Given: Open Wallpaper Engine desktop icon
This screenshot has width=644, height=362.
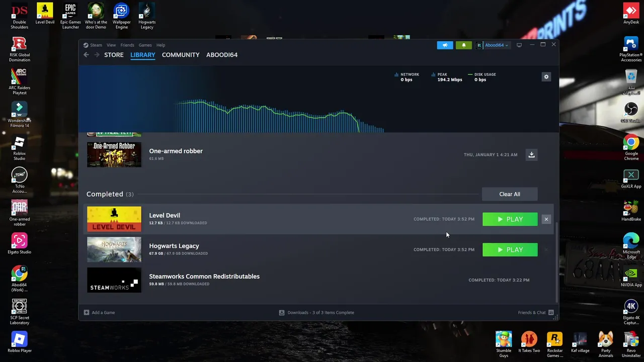Looking at the screenshot, I should (x=121, y=16).
